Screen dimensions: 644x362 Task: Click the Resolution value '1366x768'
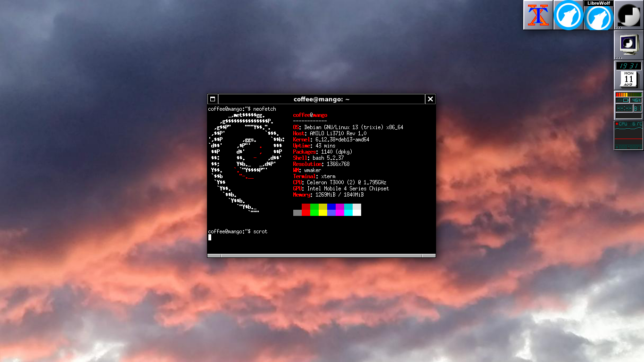338,164
